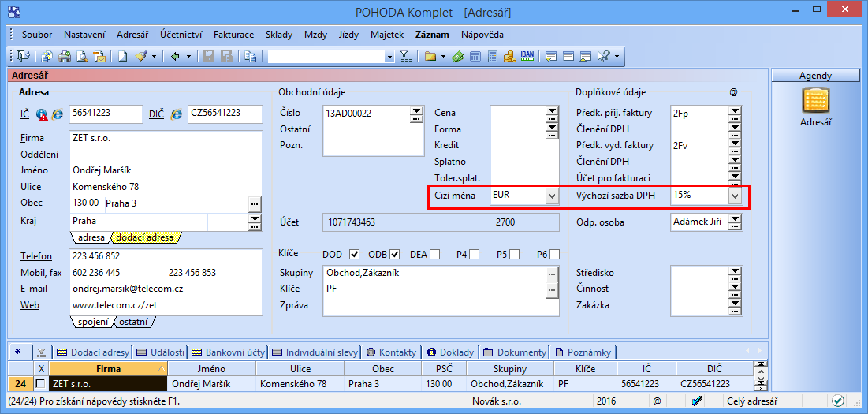Click the help pointer question mark icon
The image size is (868, 414).
(604, 56)
